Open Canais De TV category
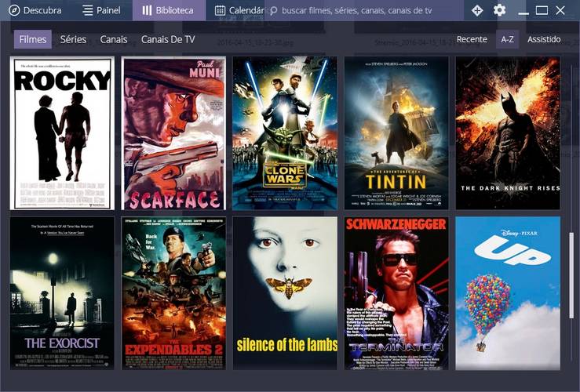580x392 pixels. point(168,39)
